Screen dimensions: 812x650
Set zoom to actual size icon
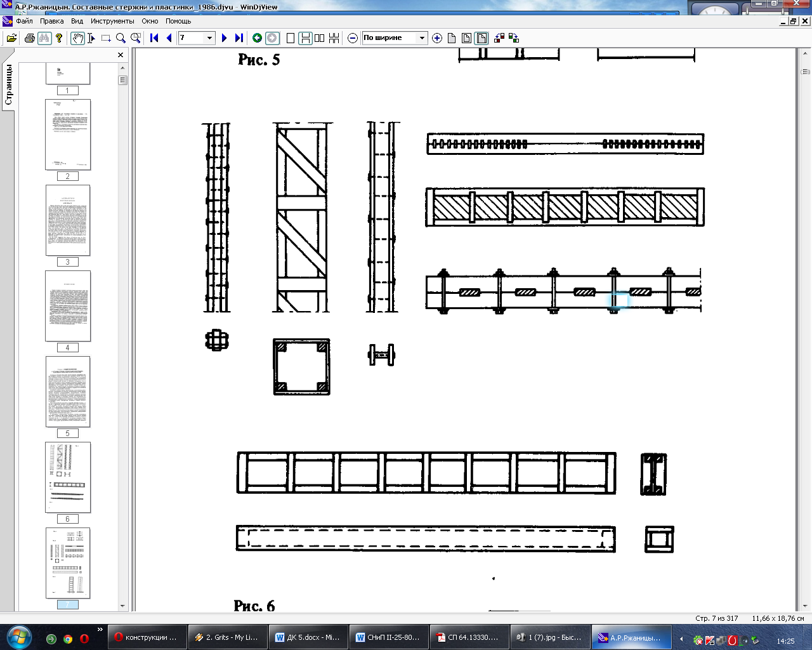click(452, 38)
